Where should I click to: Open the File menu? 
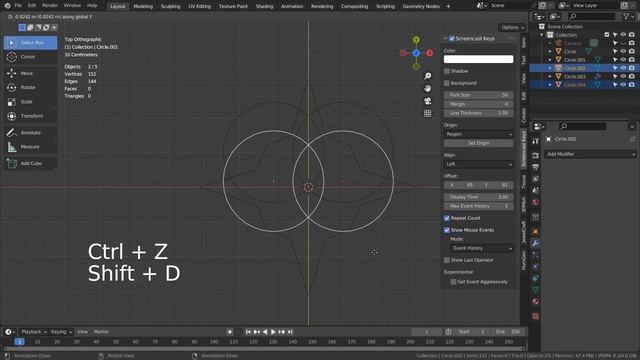pyautogui.click(x=18, y=6)
